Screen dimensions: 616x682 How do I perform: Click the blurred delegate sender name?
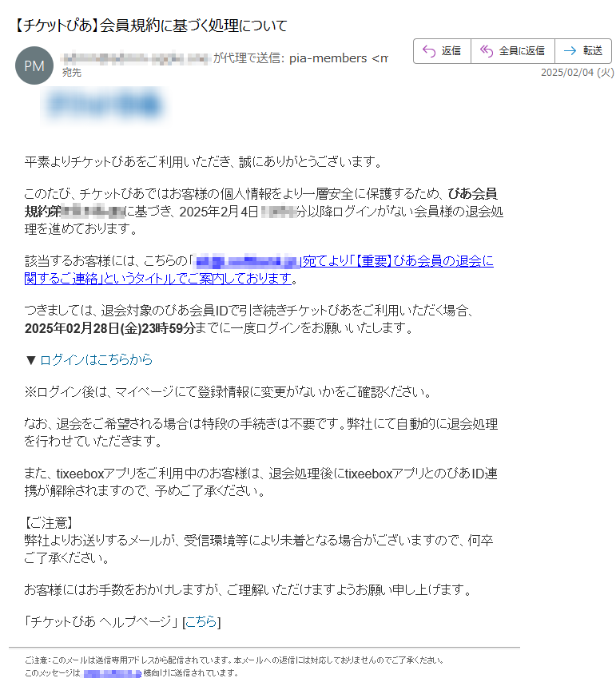[x=136, y=58]
